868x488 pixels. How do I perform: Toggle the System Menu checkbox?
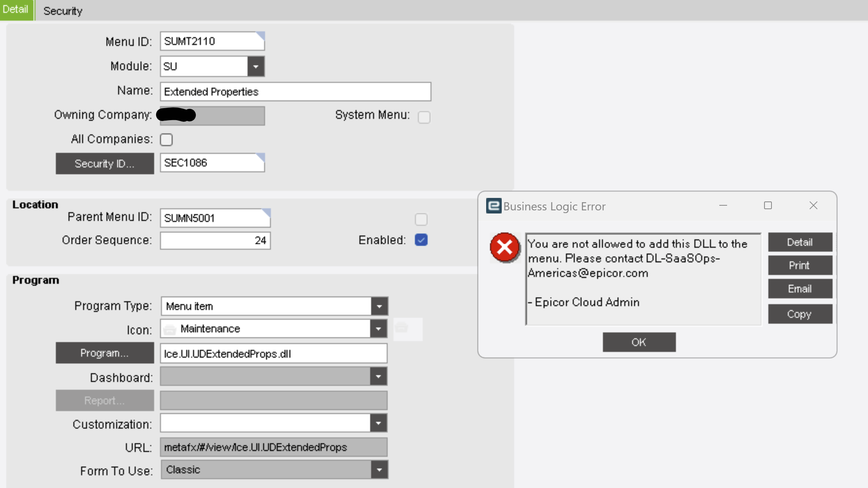424,117
